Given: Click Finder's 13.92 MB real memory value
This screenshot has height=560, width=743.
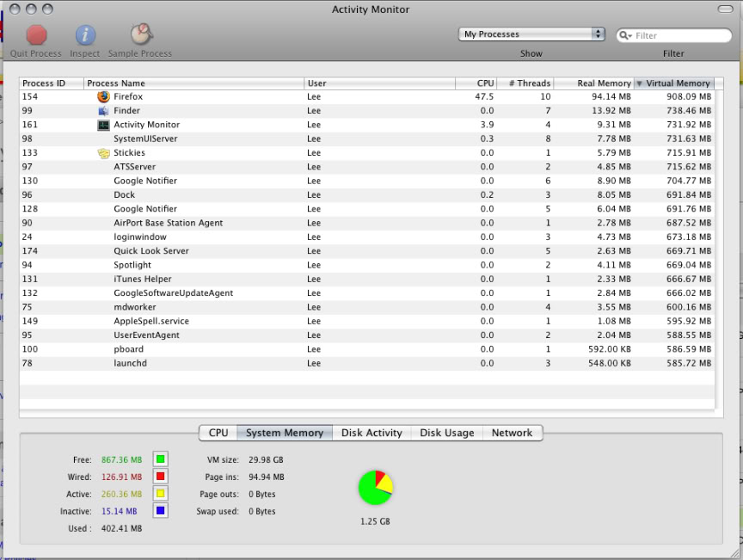Looking at the screenshot, I should [x=611, y=111].
